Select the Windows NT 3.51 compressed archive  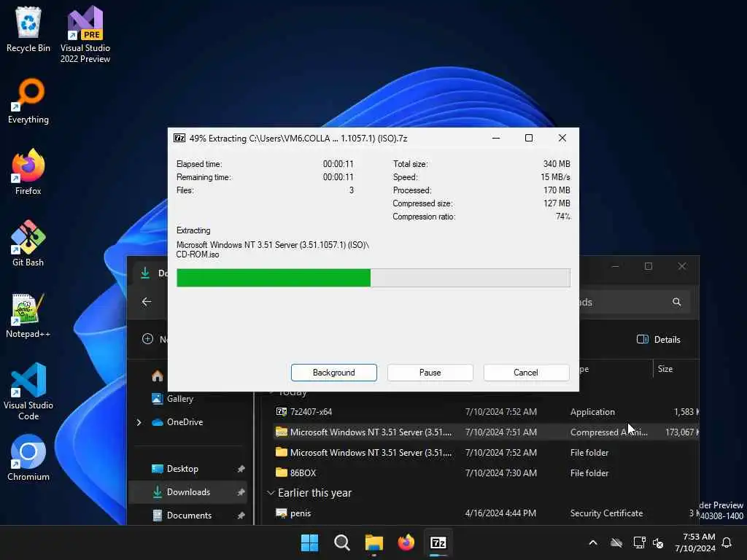tap(486, 432)
